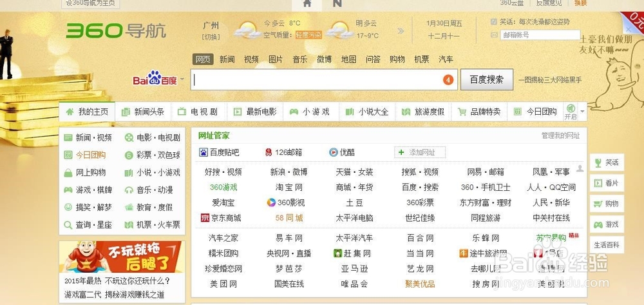Click the 邮箱帐号 input field
The image size is (644, 305).
[540, 35]
